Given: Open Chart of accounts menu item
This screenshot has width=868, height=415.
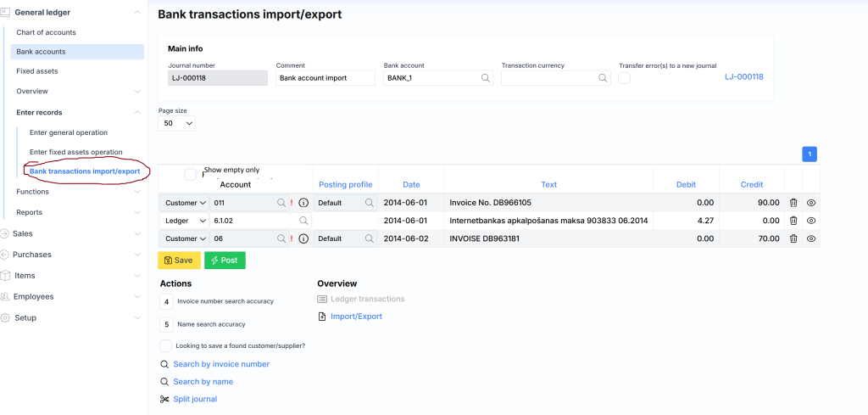Looking at the screenshot, I should click(47, 32).
